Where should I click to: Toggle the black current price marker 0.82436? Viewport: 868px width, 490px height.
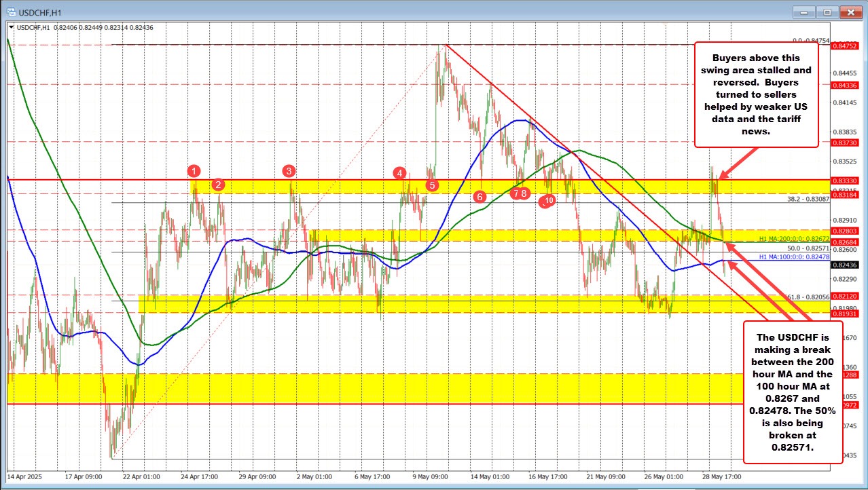click(x=846, y=266)
